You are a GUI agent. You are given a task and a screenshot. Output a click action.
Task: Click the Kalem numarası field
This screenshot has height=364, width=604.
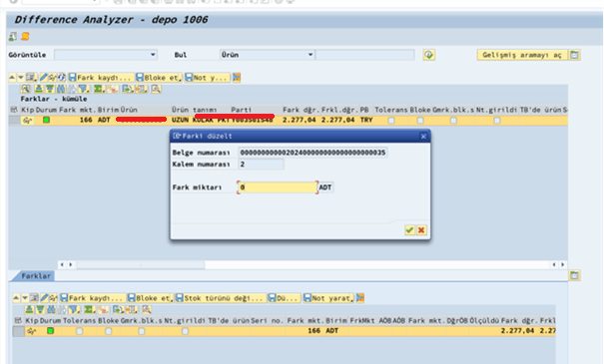click(x=261, y=165)
